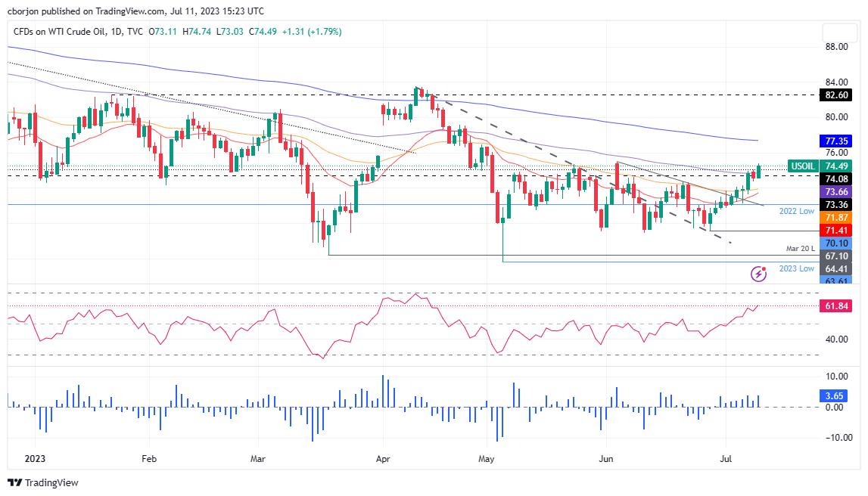Image resolution: width=868 pixels, height=496 pixels.
Task: Click the USOIL symbol tag on price axis
Action: click(804, 166)
